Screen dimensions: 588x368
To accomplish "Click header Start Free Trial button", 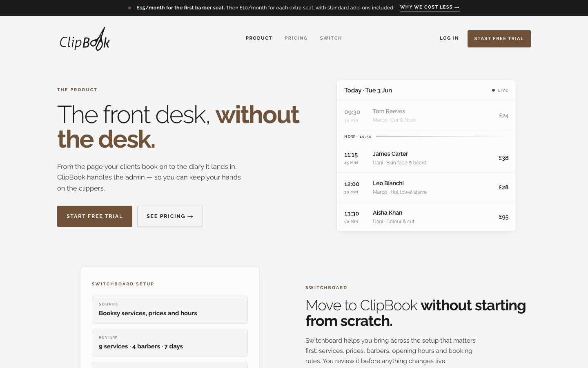I will coord(499,39).
